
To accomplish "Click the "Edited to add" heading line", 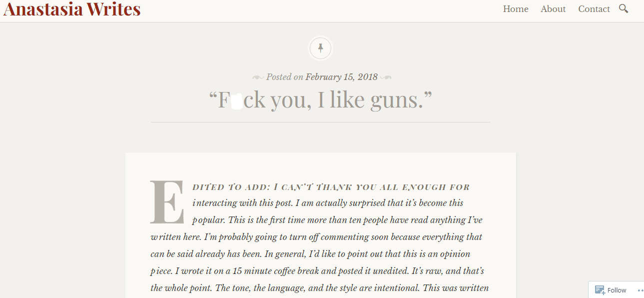I will pos(331,187).
